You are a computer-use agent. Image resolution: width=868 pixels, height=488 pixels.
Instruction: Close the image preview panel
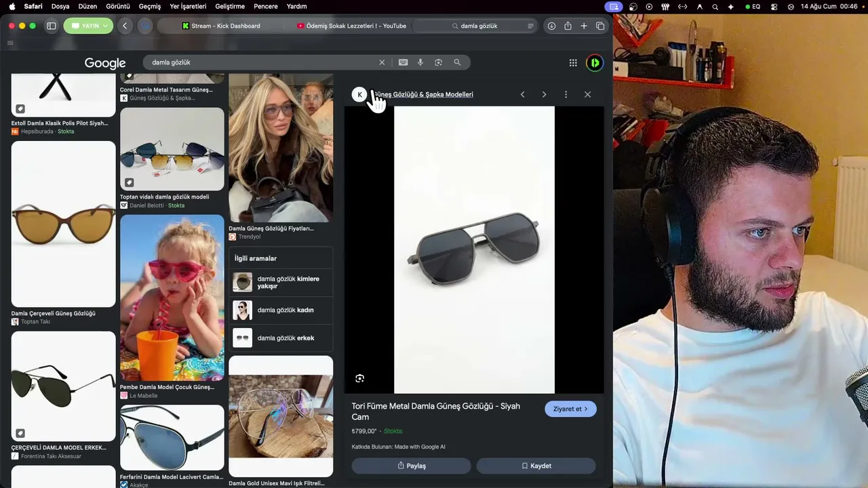(x=587, y=94)
